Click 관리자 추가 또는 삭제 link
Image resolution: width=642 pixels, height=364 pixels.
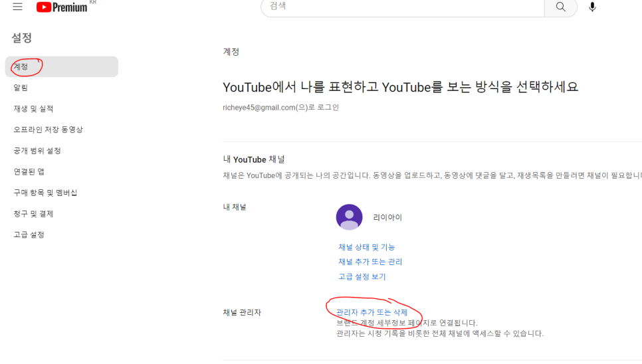372,312
